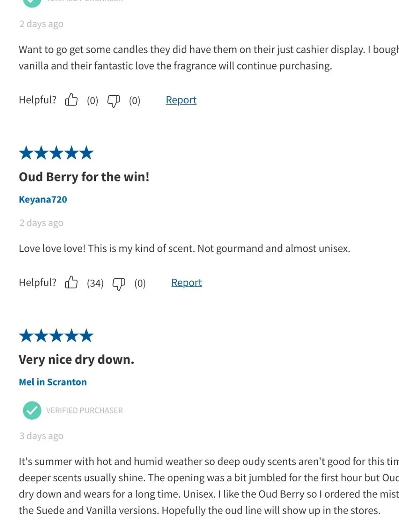
Task: Click Mel in Scranton's review body text
Action: [209, 486]
